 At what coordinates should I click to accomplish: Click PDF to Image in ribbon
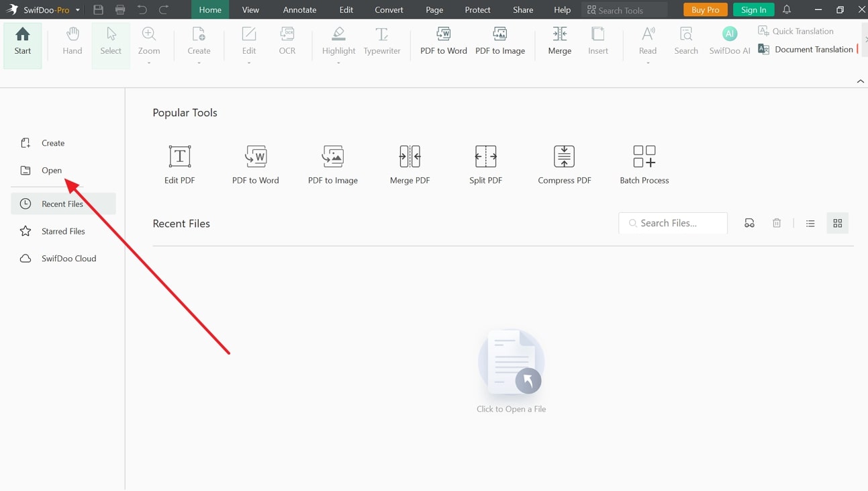point(500,41)
